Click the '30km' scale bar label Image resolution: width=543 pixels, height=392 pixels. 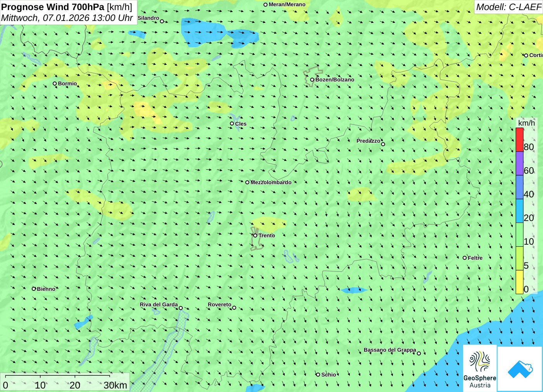point(115,385)
